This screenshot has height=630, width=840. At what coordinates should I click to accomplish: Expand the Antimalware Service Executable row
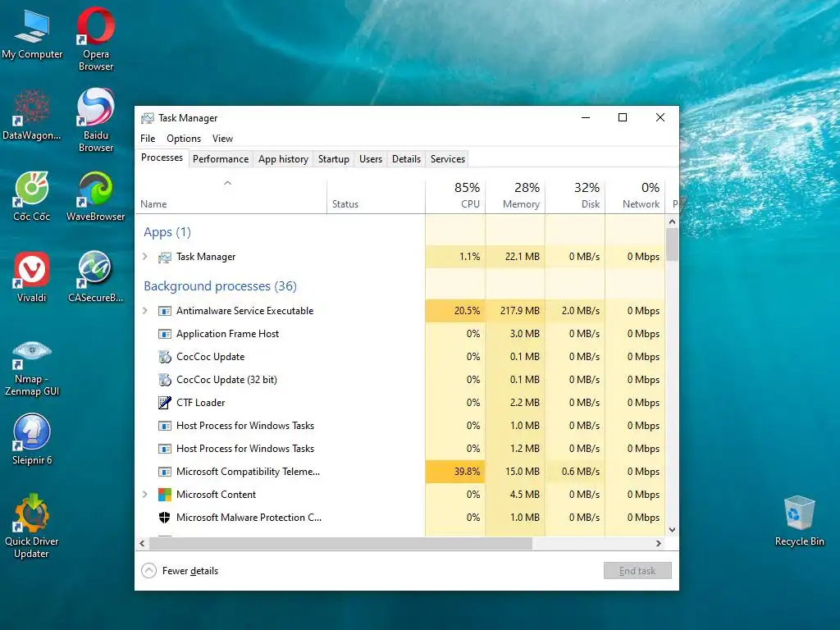144,311
